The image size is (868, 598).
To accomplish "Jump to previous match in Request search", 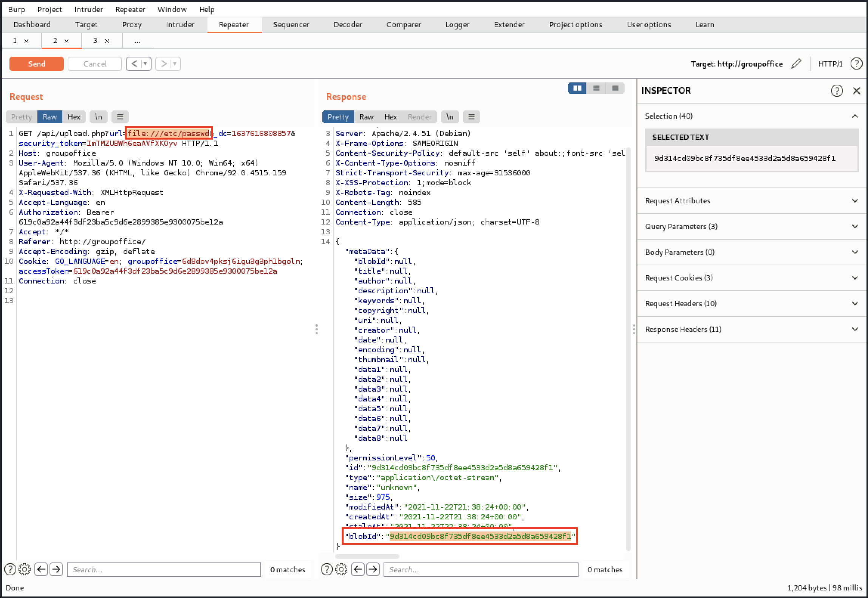I will pyautogui.click(x=41, y=569).
